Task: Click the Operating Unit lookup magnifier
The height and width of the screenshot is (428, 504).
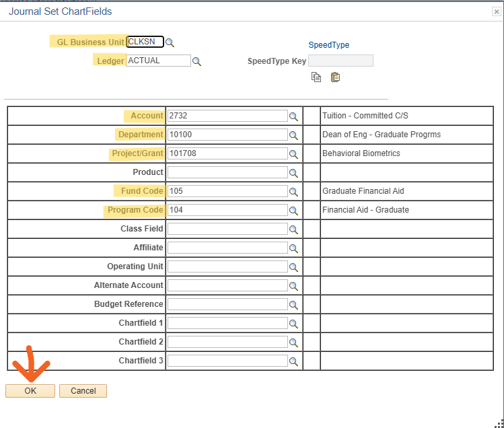Action: point(293,267)
